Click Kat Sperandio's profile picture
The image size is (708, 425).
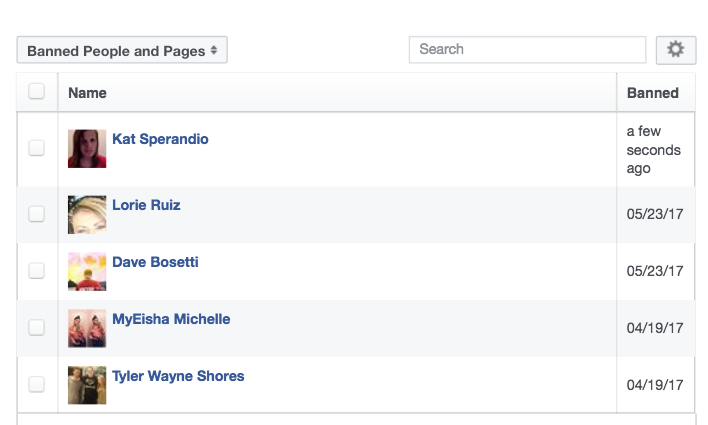click(x=87, y=149)
